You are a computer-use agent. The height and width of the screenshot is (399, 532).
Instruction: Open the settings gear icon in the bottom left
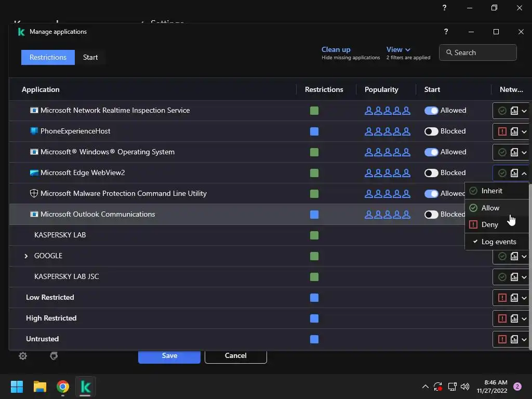coord(23,355)
